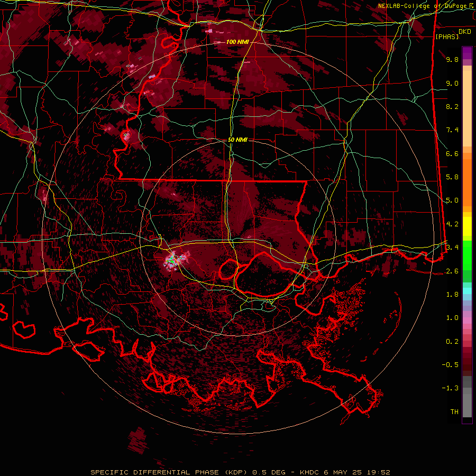Click the -0.5 legend value
Viewport: 476px width, 476px height.
(450, 365)
